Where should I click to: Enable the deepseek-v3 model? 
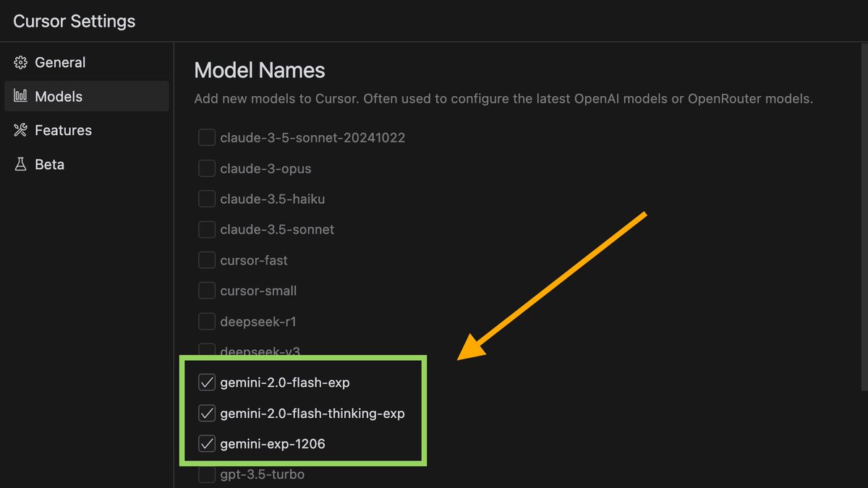(206, 351)
